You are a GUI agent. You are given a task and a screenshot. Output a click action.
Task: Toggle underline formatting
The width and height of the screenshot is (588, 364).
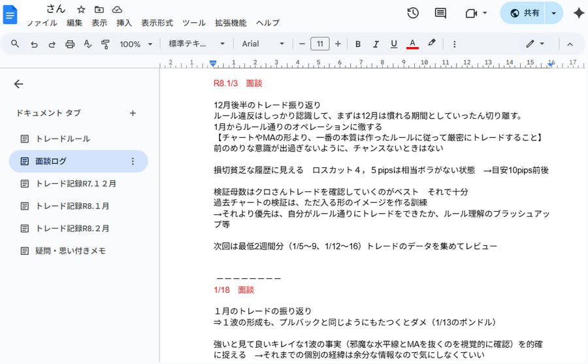tap(394, 44)
